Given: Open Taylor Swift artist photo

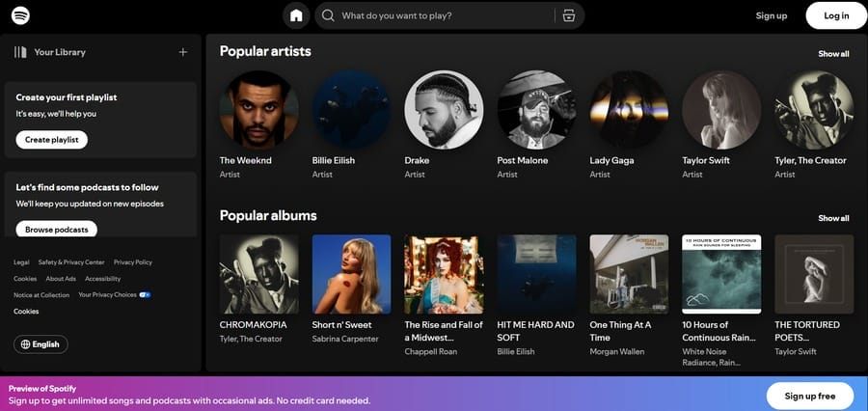Looking at the screenshot, I should pyautogui.click(x=721, y=110).
